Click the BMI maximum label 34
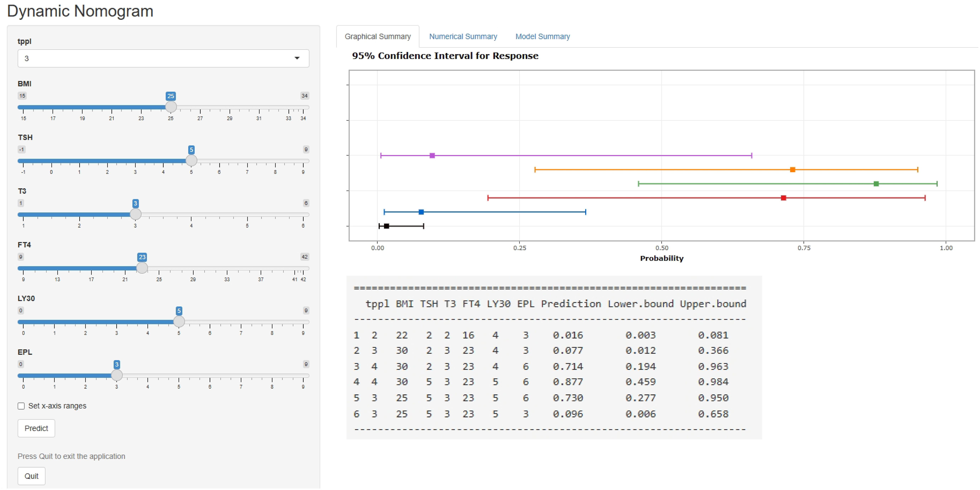Viewport: 980px width, 490px height. tap(304, 96)
